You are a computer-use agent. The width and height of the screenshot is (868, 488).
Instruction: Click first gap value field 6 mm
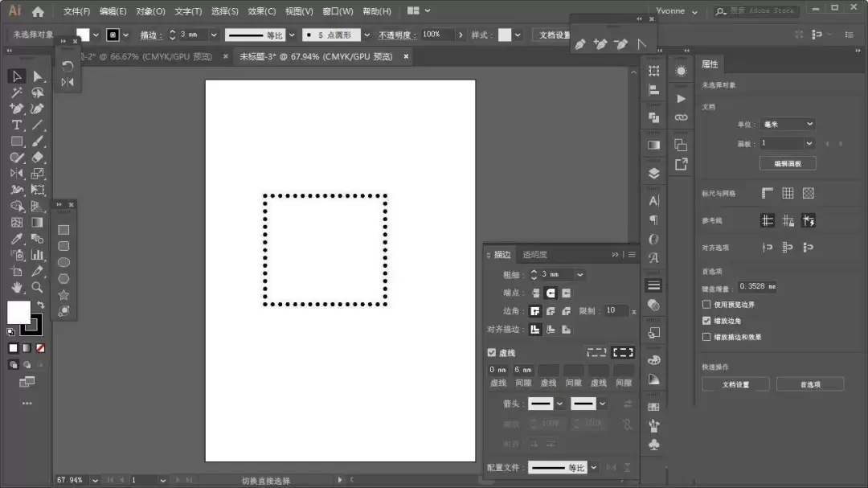pyautogui.click(x=523, y=370)
